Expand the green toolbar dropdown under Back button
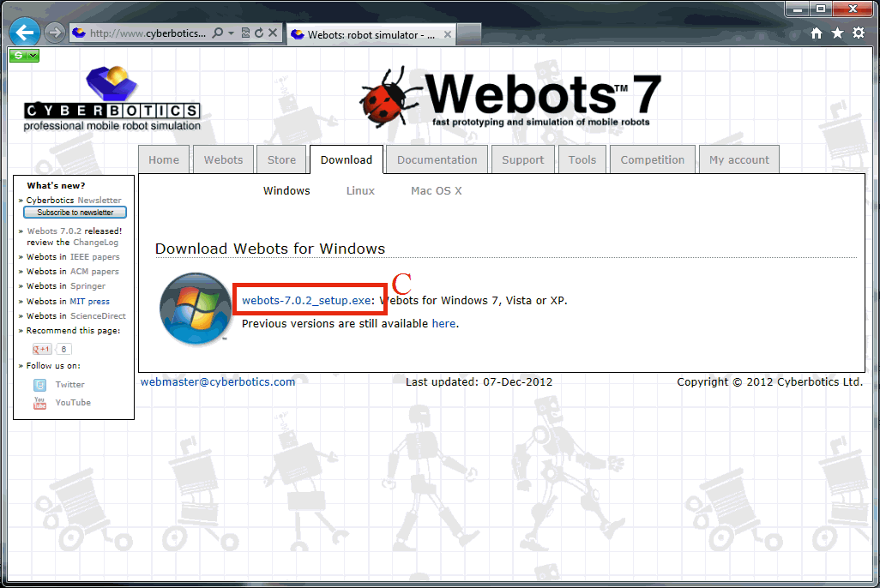Viewport: 880px width, 588px height. pyautogui.click(x=33, y=56)
